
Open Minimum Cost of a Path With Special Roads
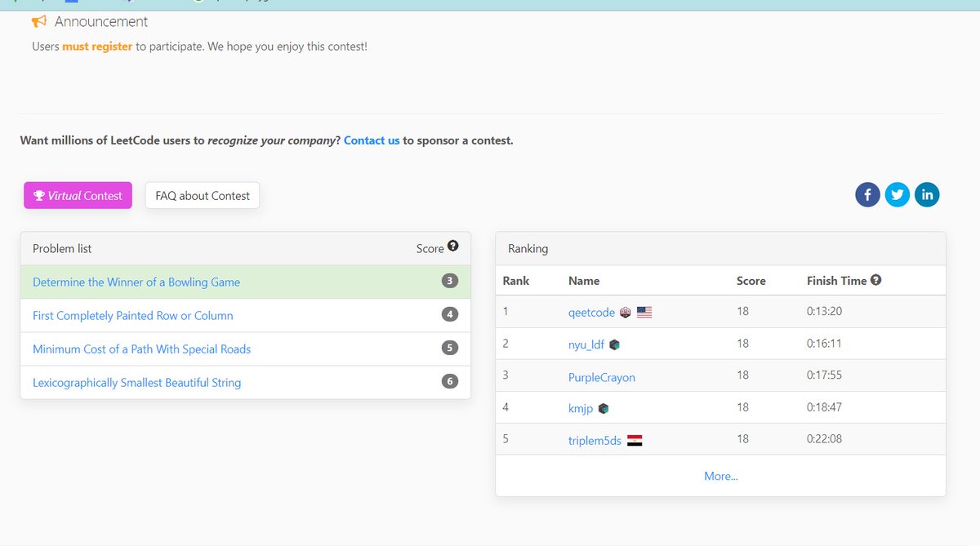142,349
